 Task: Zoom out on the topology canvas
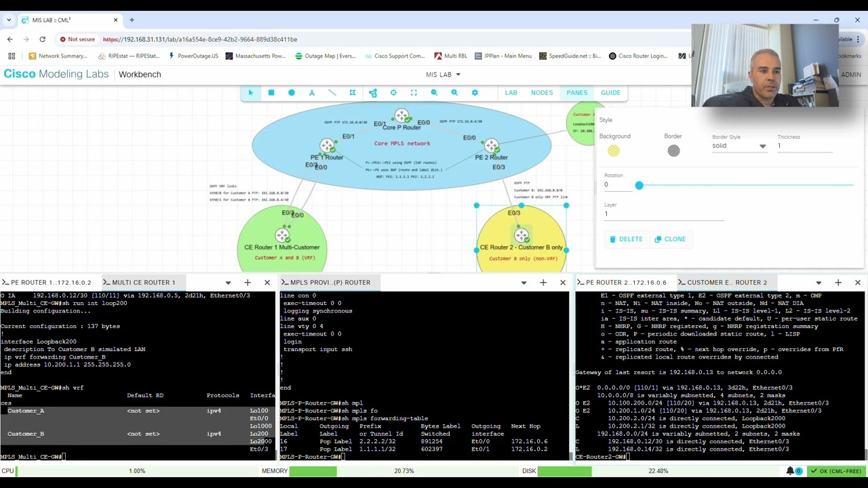click(x=434, y=93)
